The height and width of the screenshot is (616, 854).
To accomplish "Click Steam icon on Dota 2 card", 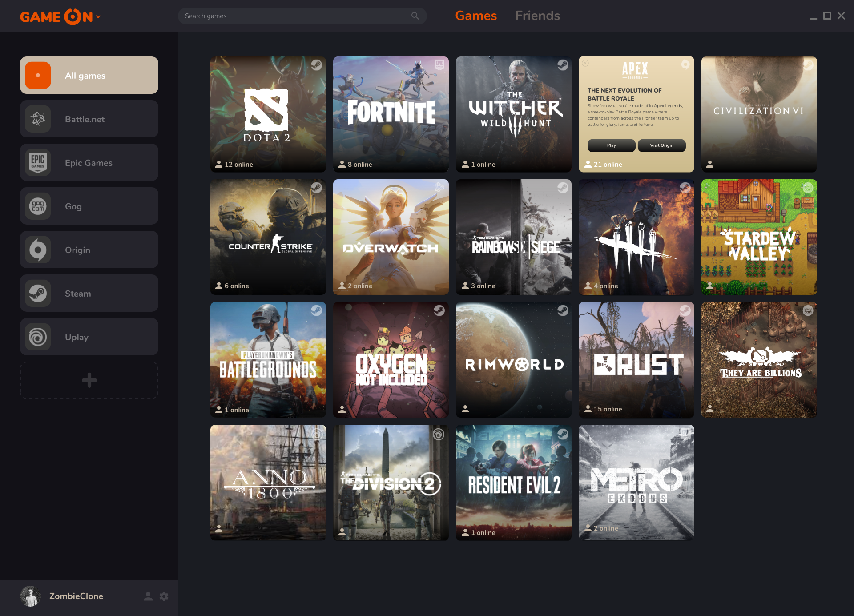I will pos(316,65).
